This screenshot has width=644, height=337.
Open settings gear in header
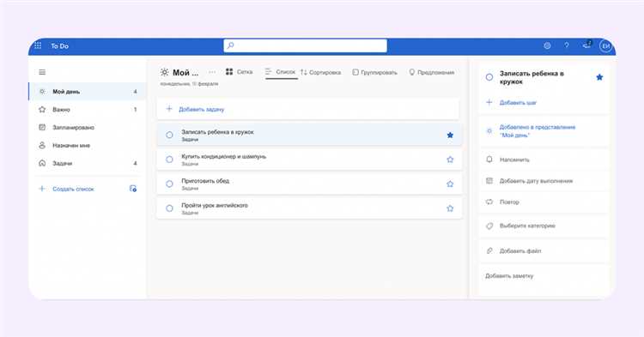547,46
